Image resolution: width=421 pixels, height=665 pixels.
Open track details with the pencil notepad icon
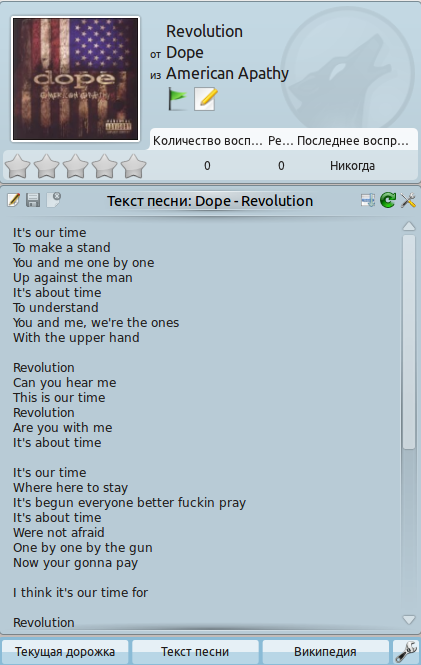(205, 99)
